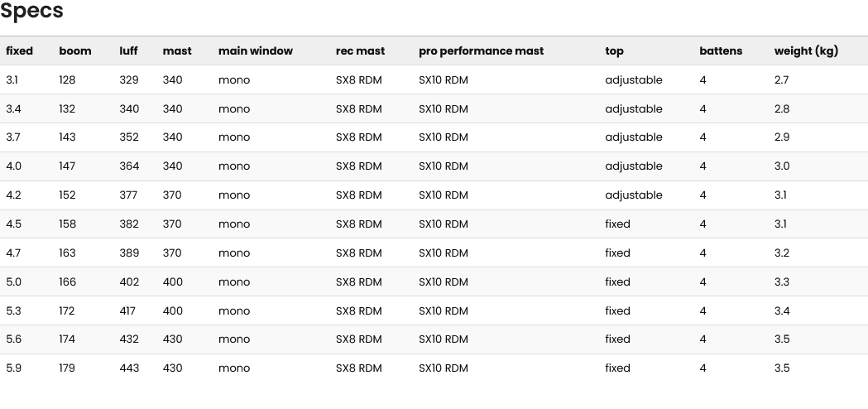Click luff value 377 in 4.2 row

(x=128, y=195)
